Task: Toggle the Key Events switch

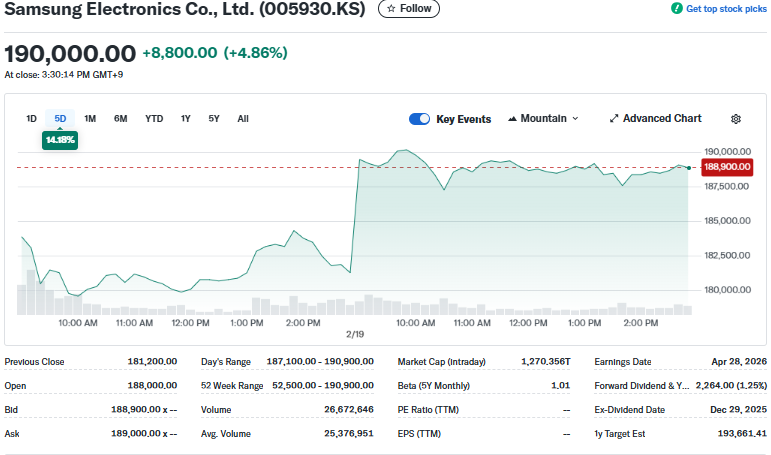Action: pyautogui.click(x=419, y=119)
